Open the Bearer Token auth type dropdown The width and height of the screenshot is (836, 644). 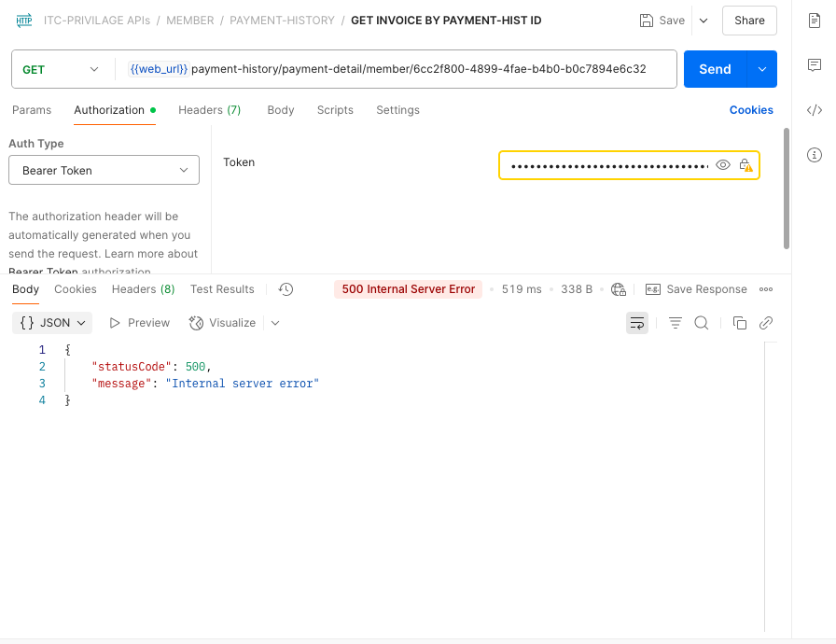pyautogui.click(x=104, y=170)
